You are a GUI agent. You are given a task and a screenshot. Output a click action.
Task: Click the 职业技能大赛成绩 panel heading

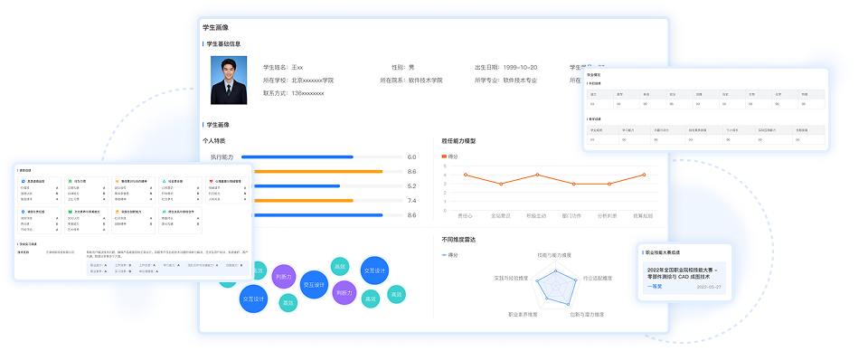point(663,252)
